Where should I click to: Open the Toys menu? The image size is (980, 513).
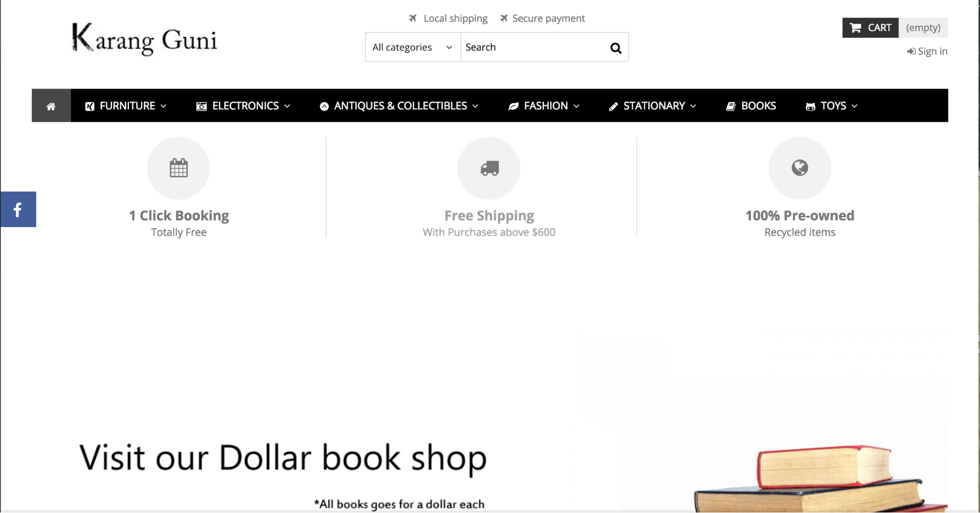click(x=831, y=106)
